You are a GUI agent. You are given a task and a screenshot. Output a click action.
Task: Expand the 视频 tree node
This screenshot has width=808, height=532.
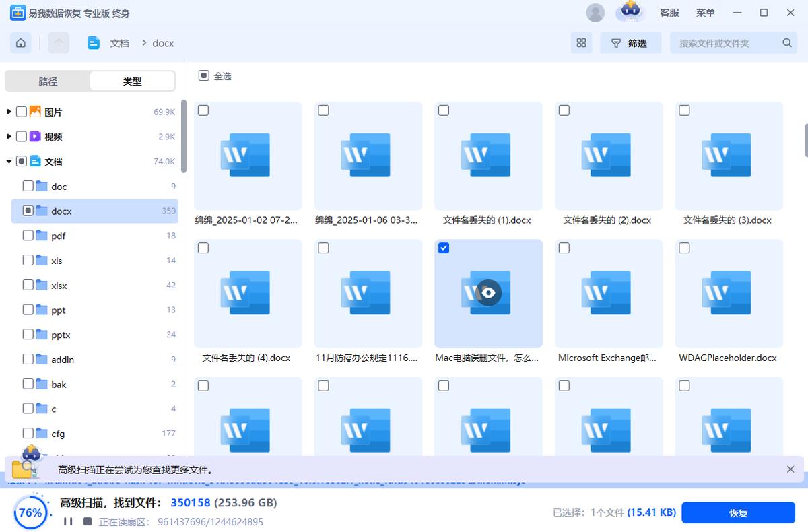click(9, 137)
